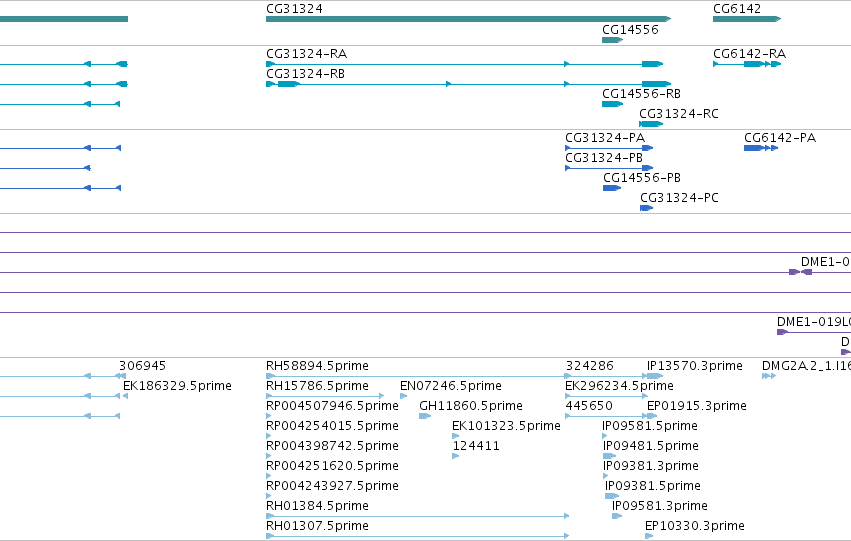Select transcript CG31324-RC
The height and width of the screenshot is (541, 851).
651,124
